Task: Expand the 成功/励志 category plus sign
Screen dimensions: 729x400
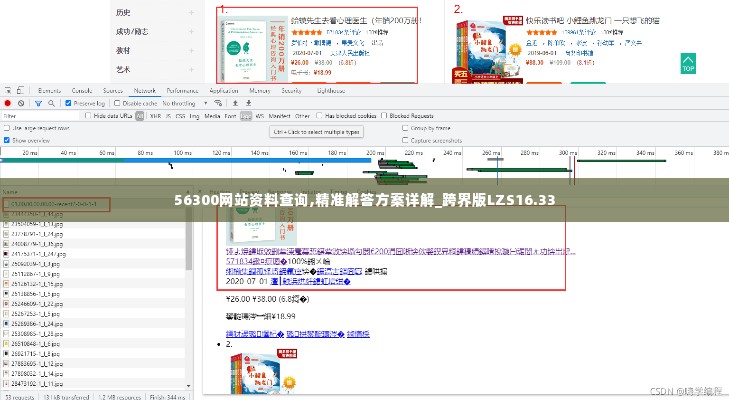Action: point(191,32)
